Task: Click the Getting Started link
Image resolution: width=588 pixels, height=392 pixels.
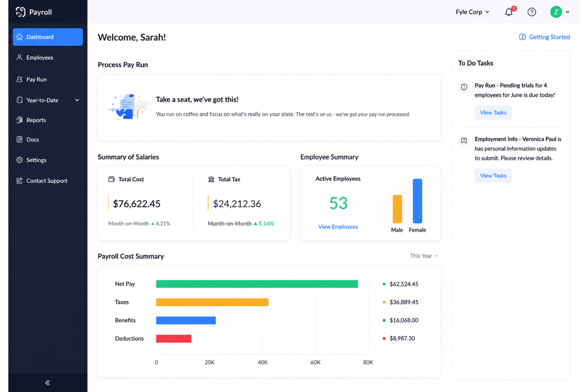Action: point(545,37)
